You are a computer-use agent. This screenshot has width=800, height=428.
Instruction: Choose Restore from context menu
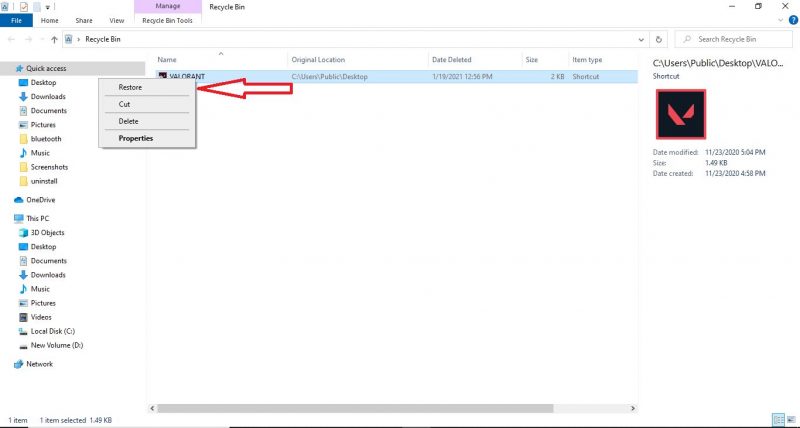130,87
